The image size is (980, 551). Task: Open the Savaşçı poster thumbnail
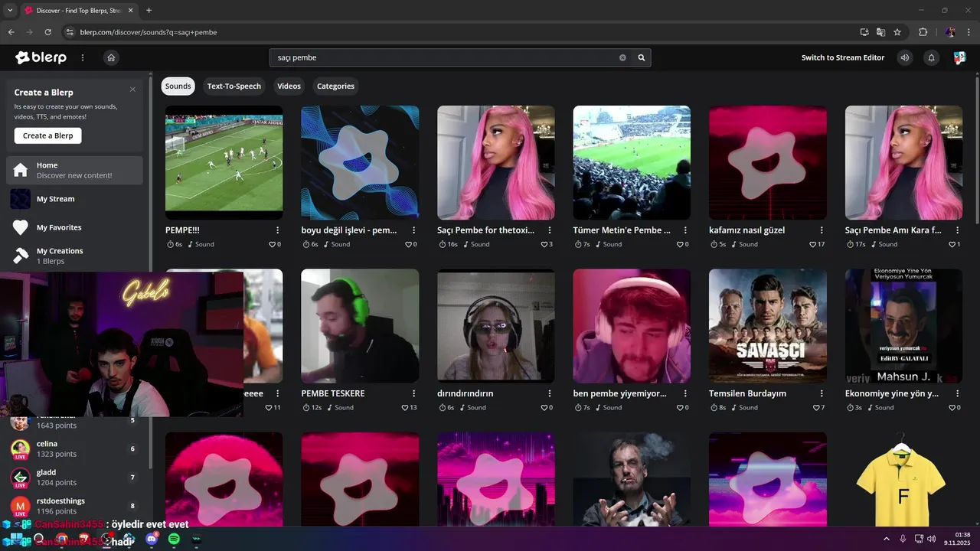tap(768, 326)
